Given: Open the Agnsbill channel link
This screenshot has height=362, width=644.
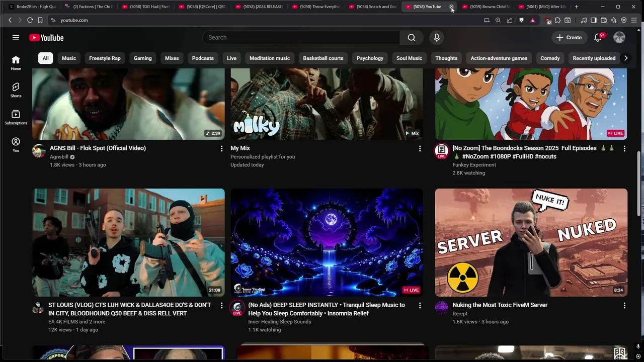Looking at the screenshot, I should 59,157.
